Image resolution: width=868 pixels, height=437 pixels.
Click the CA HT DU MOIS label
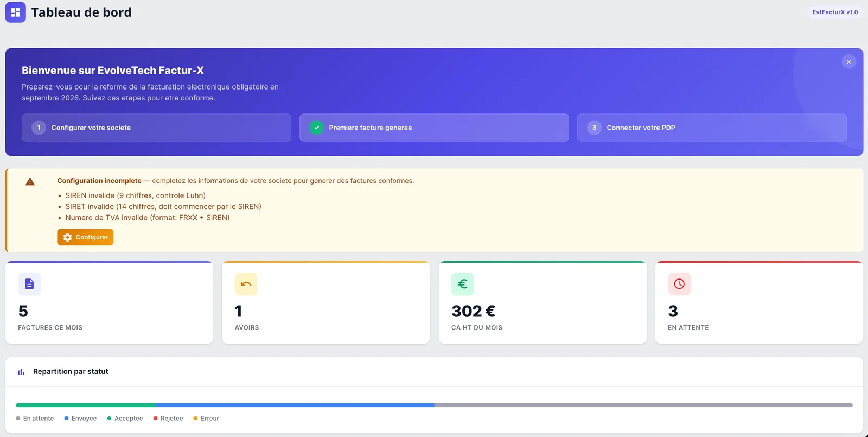tap(477, 328)
